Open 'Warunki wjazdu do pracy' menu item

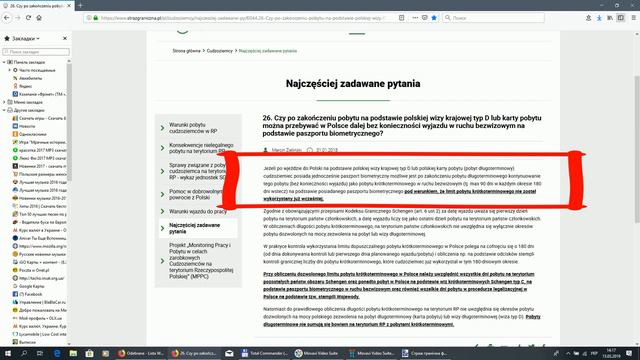198,211
